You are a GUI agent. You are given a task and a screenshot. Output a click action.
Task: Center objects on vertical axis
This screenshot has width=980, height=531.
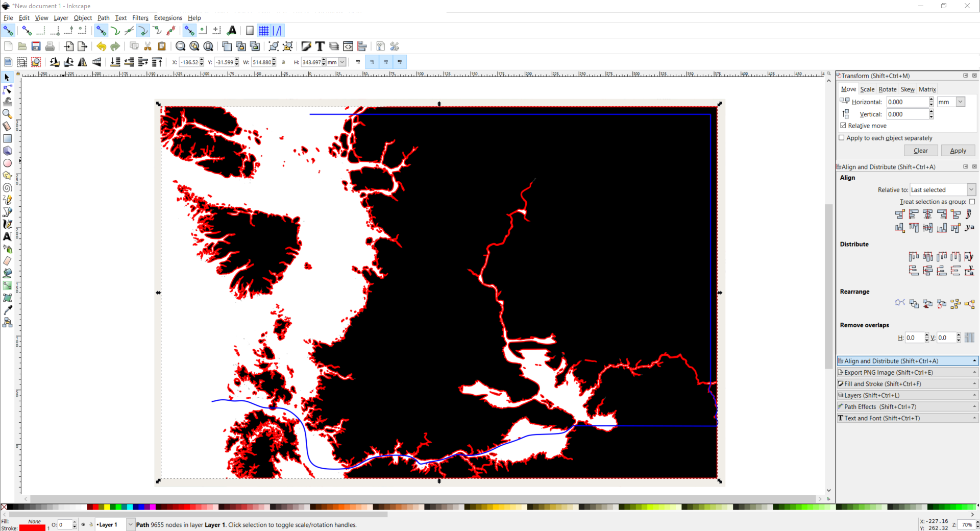pyautogui.click(x=927, y=214)
